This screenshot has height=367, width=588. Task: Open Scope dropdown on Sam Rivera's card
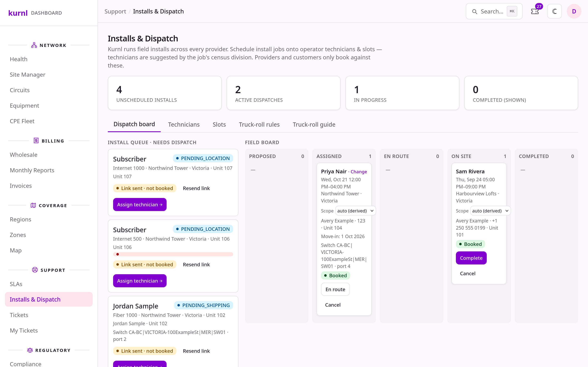(490, 211)
